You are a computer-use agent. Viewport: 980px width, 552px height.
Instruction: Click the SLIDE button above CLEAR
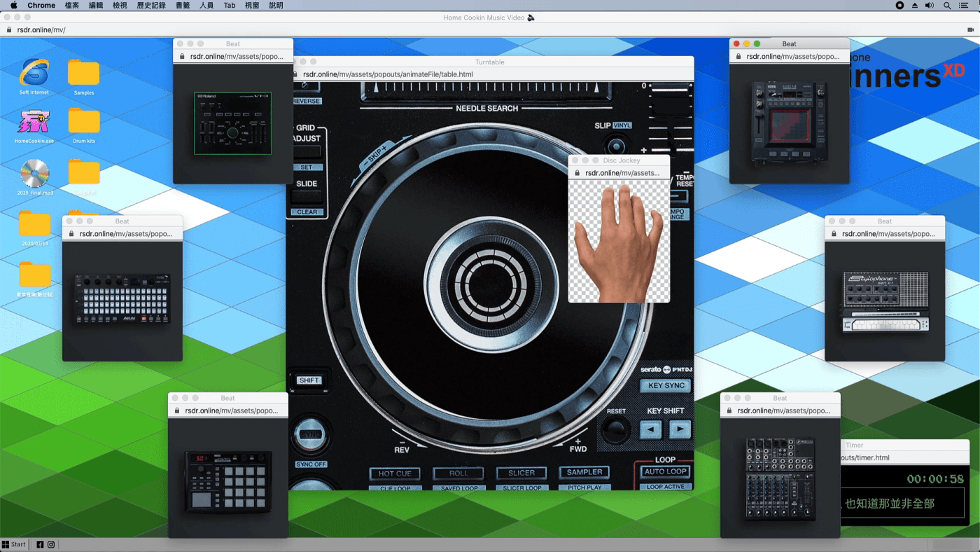(x=307, y=197)
